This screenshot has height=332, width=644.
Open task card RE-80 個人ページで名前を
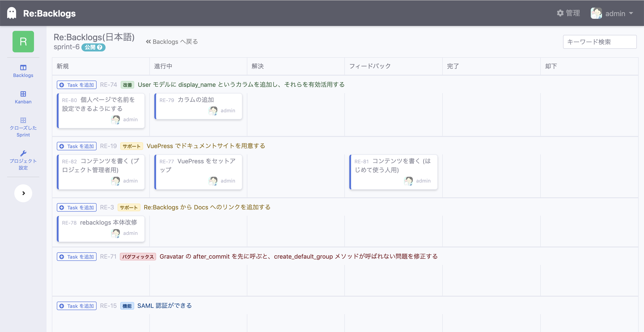click(101, 111)
